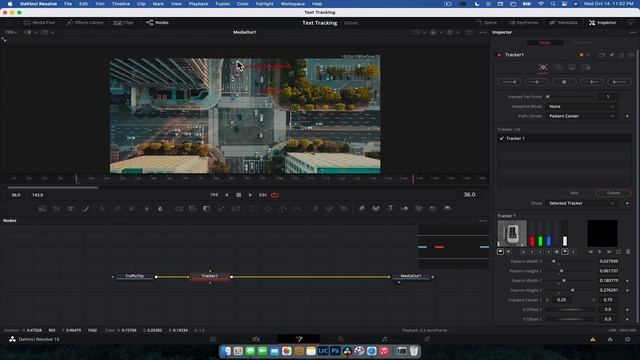The height and width of the screenshot is (360, 640).
Task: Switch to Inspector Tools tab
Action: (x=544, y=42)
